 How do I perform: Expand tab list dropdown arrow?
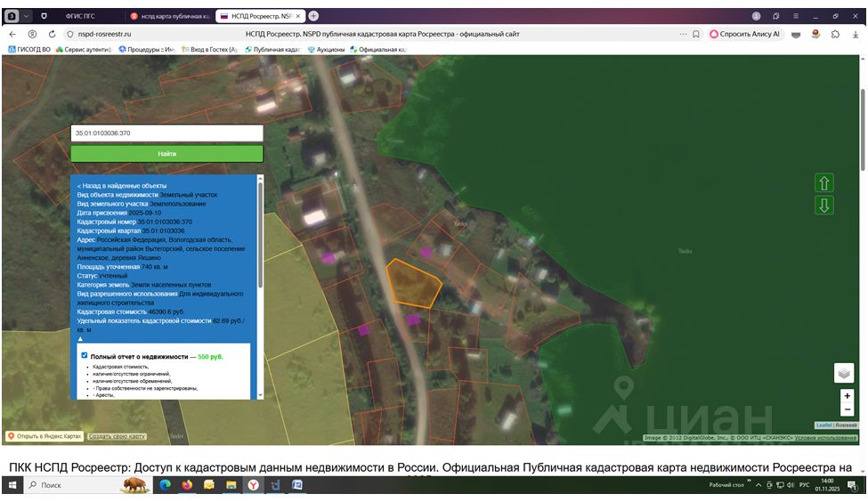[x=26, y=16]
